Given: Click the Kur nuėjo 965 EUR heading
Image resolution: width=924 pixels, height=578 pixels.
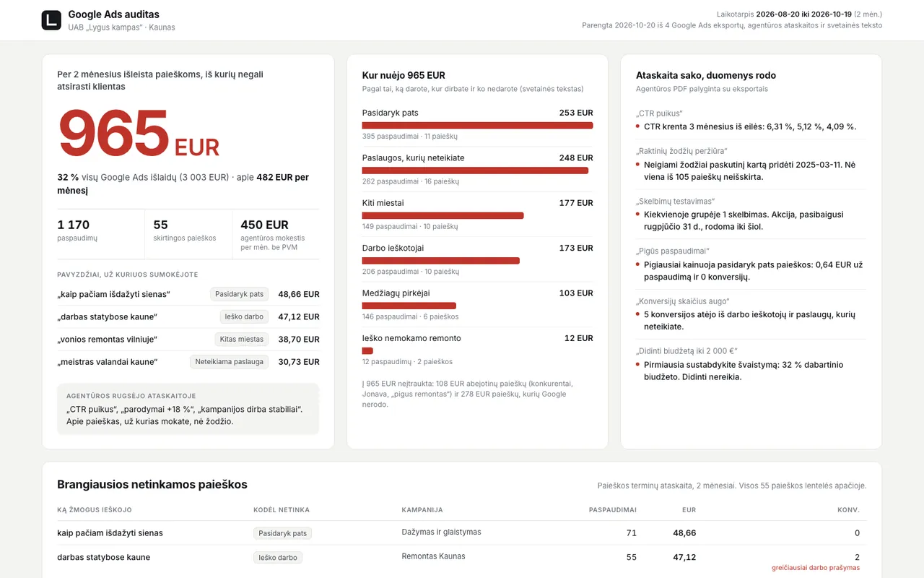Looking at the screenshot, I should tap(404, 75).
